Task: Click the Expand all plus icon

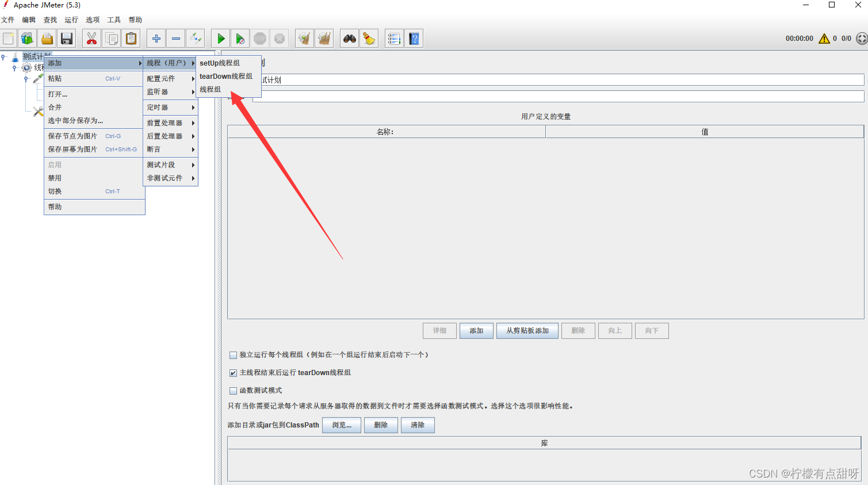Action: (x=156, y=39)
